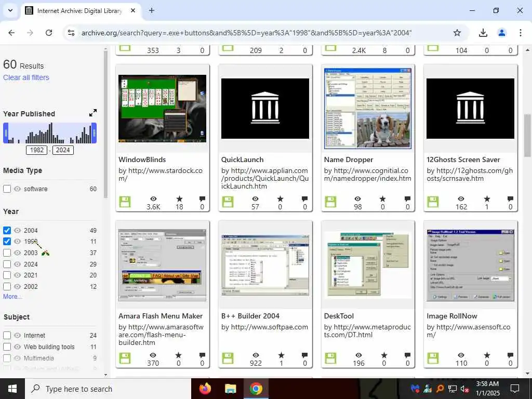Image resolution: width=532 pixels, height=399 pixels.
Task: Hide software results with eye icon
Action: point(17,189)
